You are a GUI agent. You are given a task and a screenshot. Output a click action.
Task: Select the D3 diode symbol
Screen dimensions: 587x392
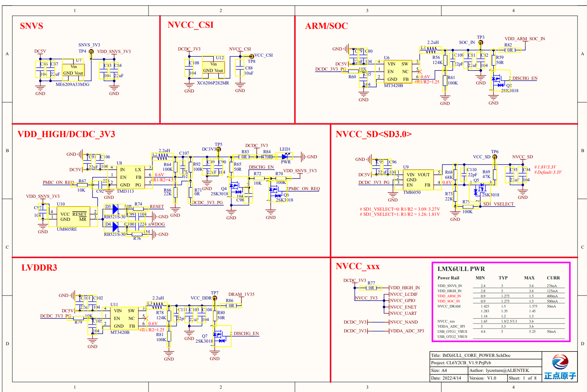point(116,209)
